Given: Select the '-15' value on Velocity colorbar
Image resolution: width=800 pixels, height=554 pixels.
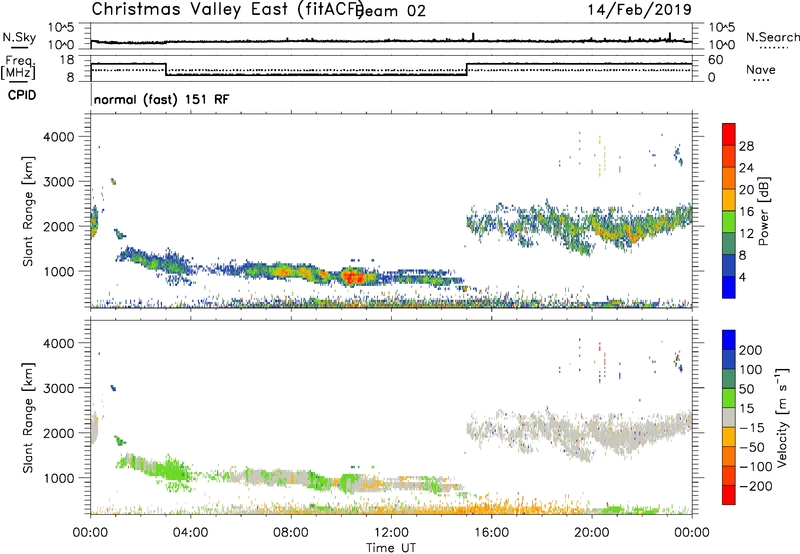Looking at the screenshot, I should [752, 428].
